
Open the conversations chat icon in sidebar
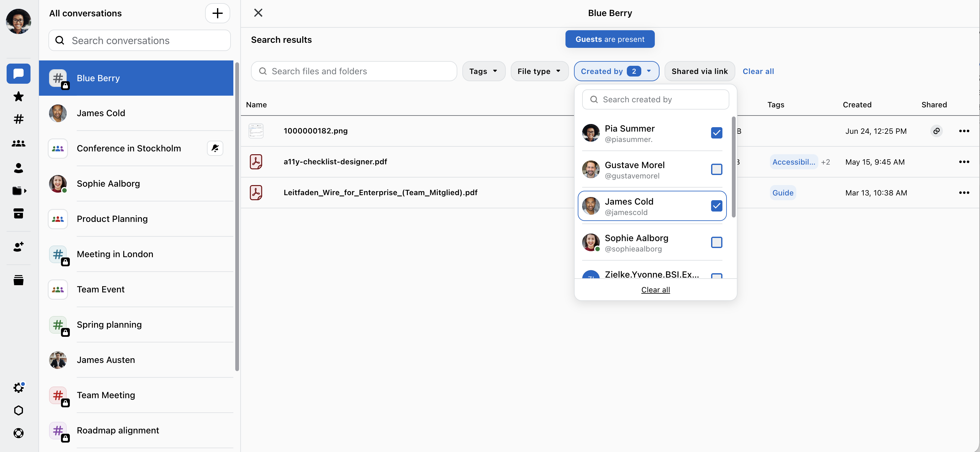tap(18, 73)
